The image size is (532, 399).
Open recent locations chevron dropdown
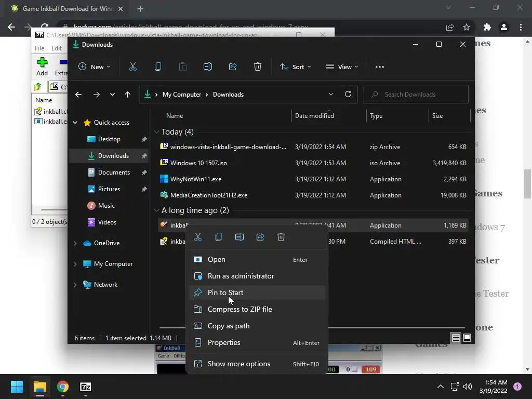coord(112,95)
